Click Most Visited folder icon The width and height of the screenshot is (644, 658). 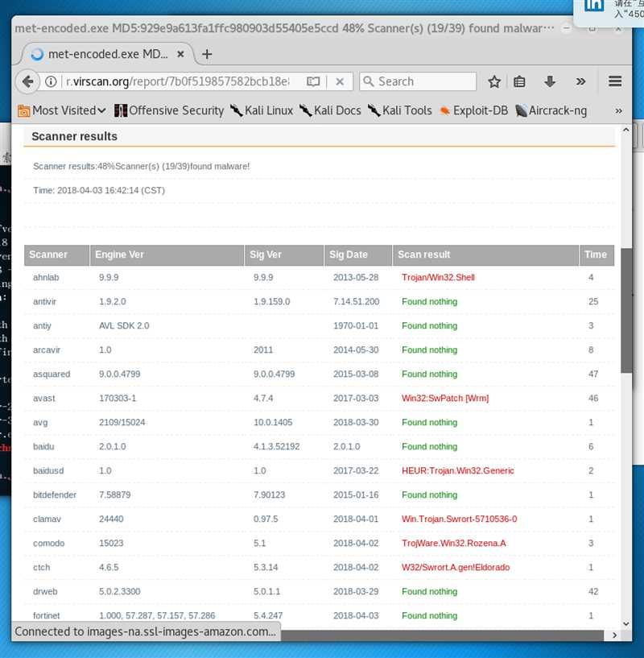(x=24, y=111)
